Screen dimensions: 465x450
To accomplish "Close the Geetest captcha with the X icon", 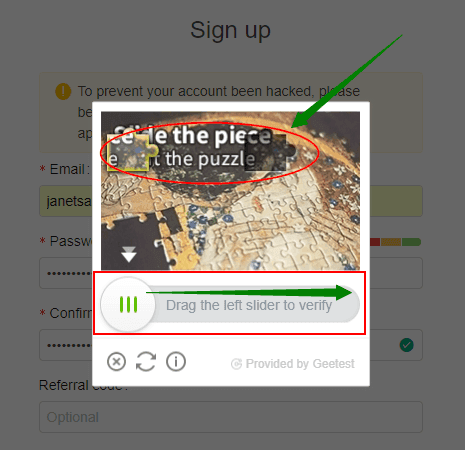I will coord(116,362).
